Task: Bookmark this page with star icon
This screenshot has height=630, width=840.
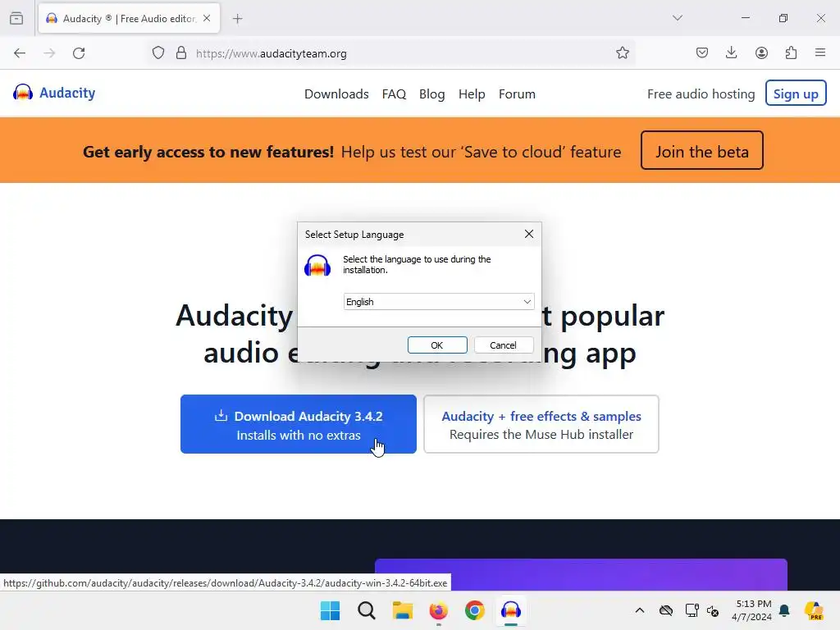Action: pyautogui.click(x=623, y=53)
